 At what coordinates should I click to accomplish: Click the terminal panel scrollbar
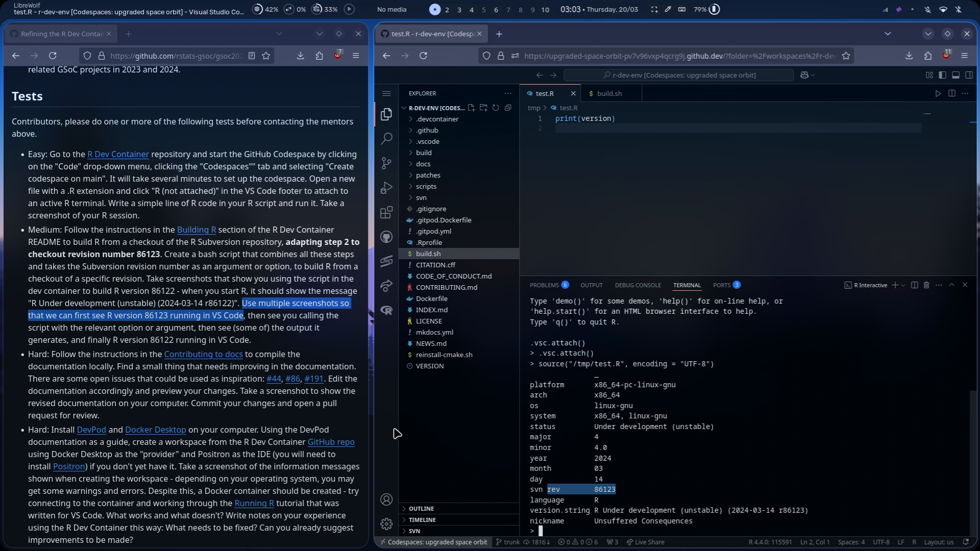pyautogui.click(x=973, y=462)
